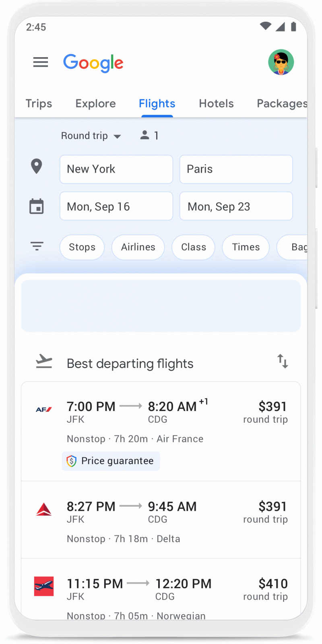Screen dimensions: 322x644
Task: Open the hamburger navigation menu
Action: [x=41, y=62]
